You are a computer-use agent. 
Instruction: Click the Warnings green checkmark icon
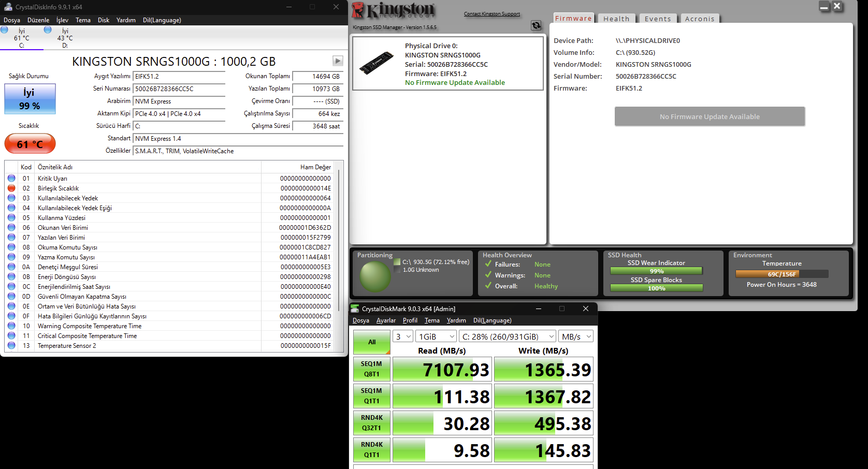(488, 274)
